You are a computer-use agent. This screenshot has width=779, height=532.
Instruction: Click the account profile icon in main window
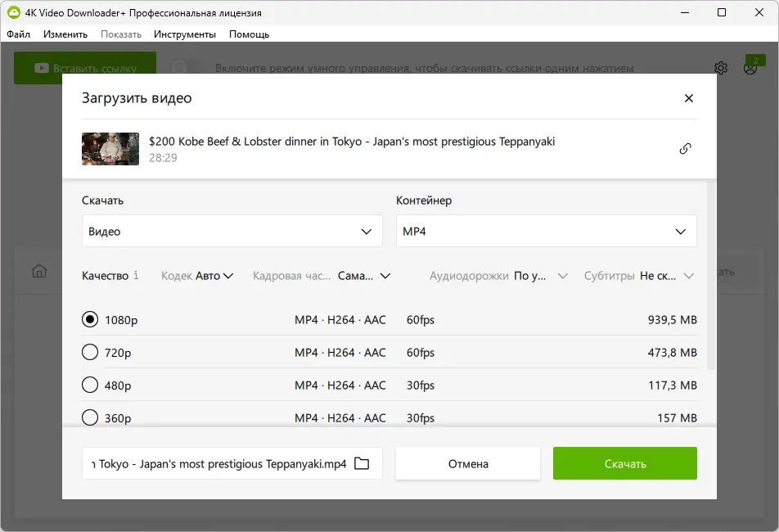click(x=750, y=68)
